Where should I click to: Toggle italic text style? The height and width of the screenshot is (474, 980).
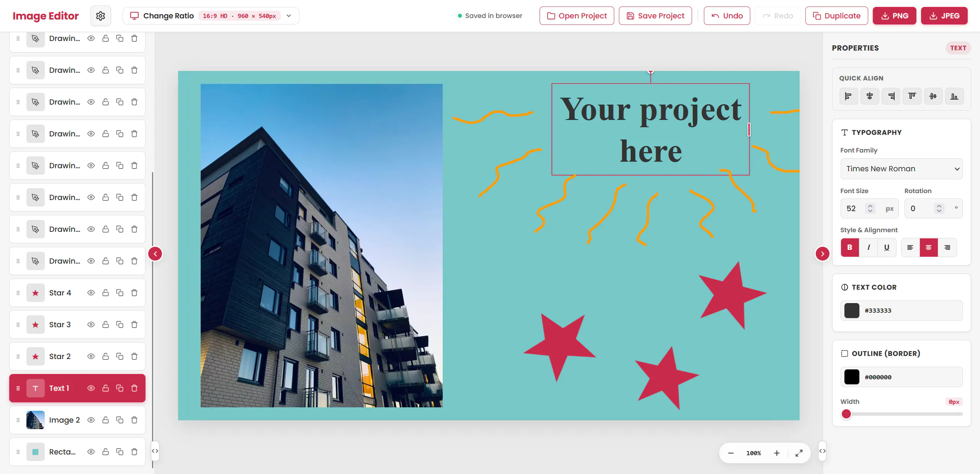tap(869, 248)
